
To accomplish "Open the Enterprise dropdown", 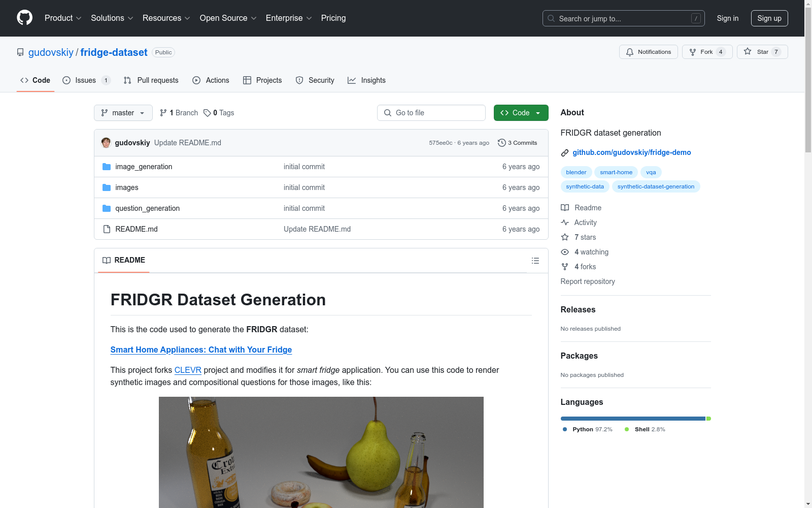I will point(289,18).
